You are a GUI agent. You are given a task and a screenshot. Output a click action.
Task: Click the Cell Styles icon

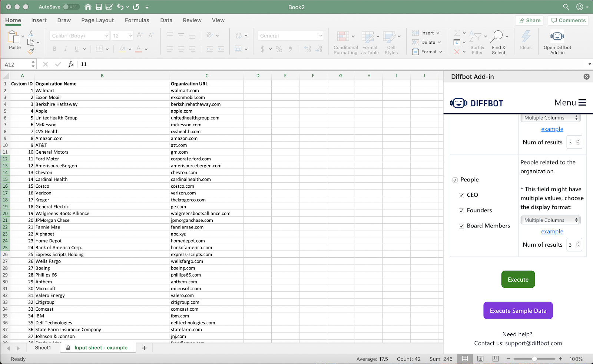pyautogui.click(x=389, y=37)
